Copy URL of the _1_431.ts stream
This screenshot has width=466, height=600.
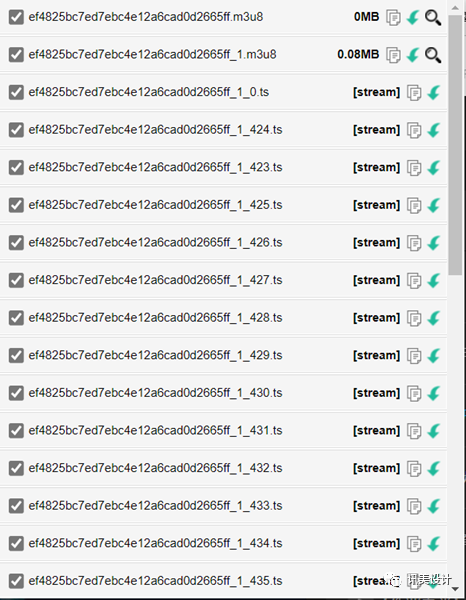tap(414, 431)
